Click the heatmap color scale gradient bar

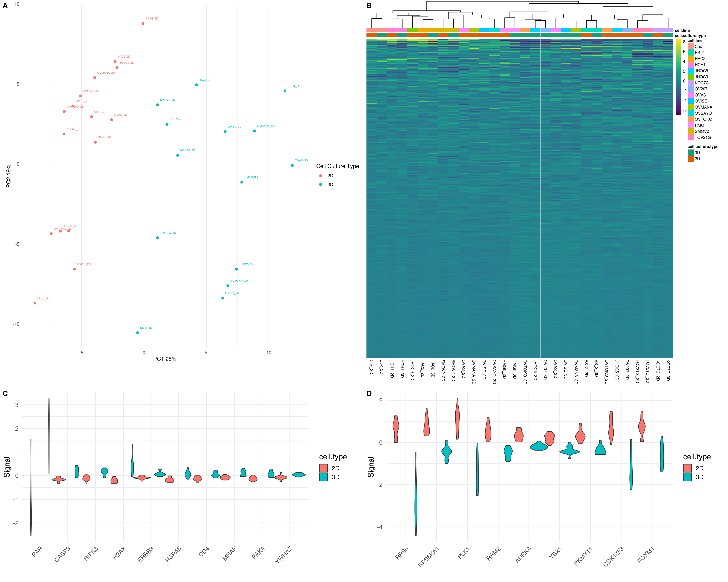coord(678,77)
